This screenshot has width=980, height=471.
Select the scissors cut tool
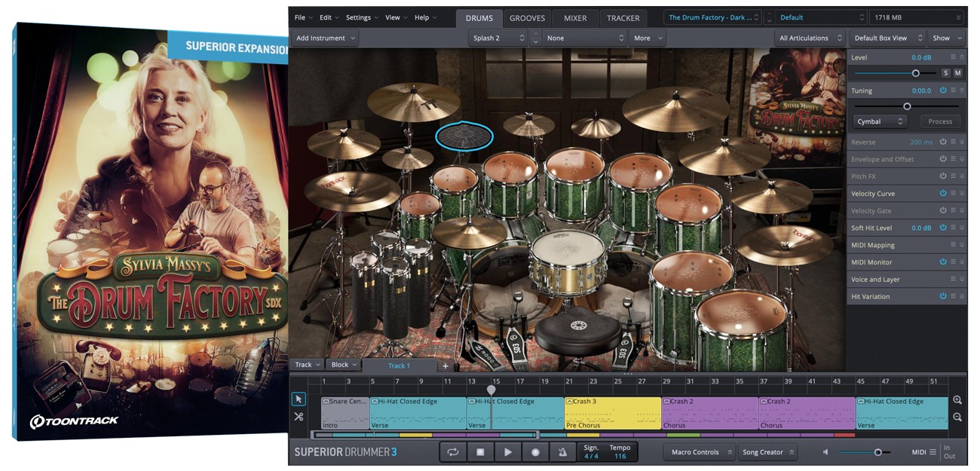tap(299, 417)
